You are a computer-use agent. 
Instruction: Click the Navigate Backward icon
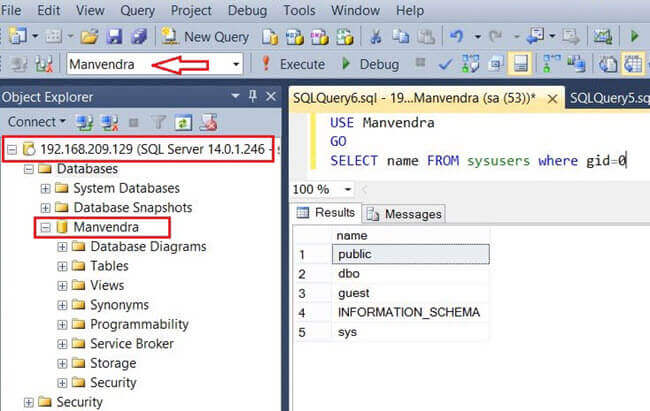(x=535, y=37)
